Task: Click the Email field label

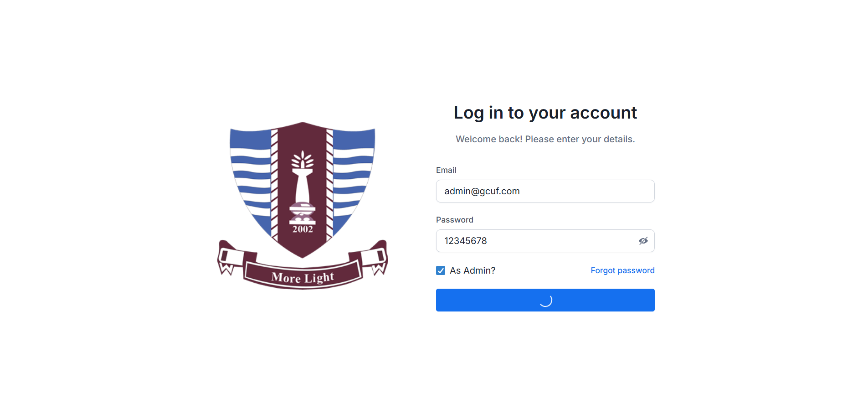Action: pos(446,170)
